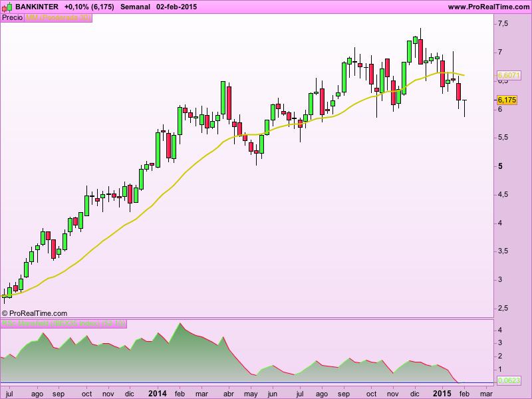This screenshot has height=399, width=532.
Task: Click the 0,0623 Mansfield value tag
Action: 509,380
